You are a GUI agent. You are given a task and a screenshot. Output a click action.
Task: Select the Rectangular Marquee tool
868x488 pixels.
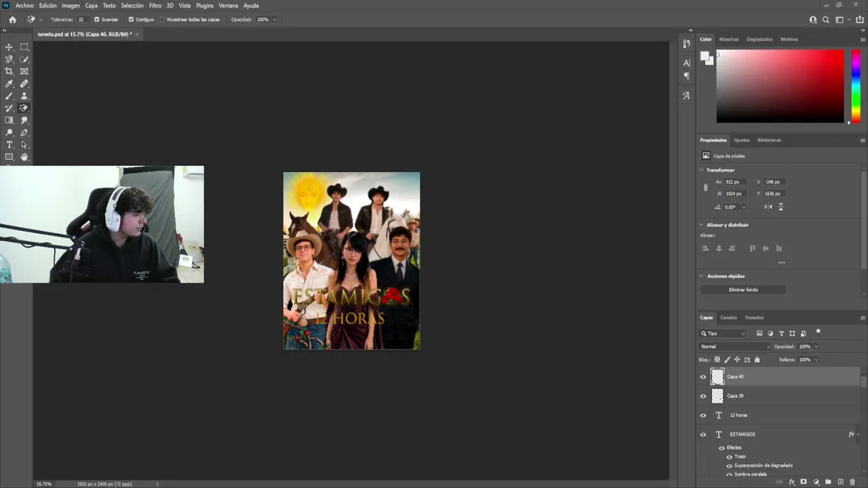24,47
